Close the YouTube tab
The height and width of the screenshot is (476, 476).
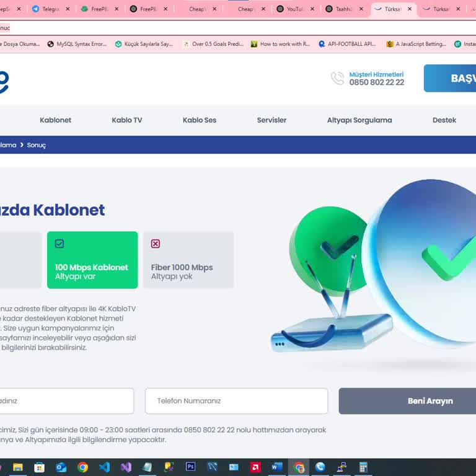[312, 9]
